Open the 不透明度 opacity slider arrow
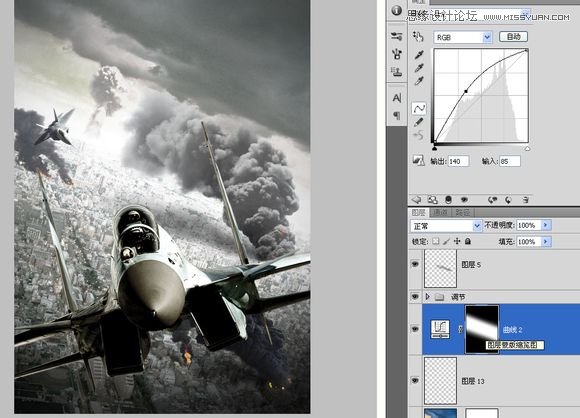 [546, 225]
